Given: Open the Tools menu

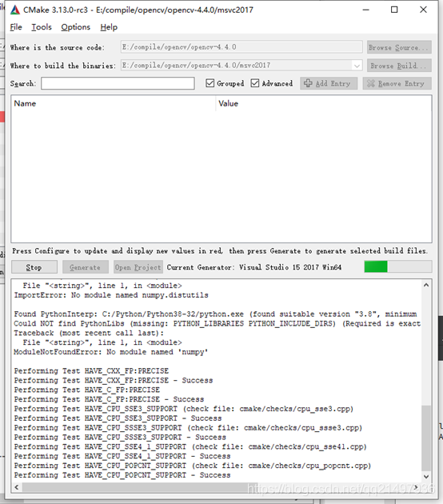Looking at the screenshot, I should point(42,27).
